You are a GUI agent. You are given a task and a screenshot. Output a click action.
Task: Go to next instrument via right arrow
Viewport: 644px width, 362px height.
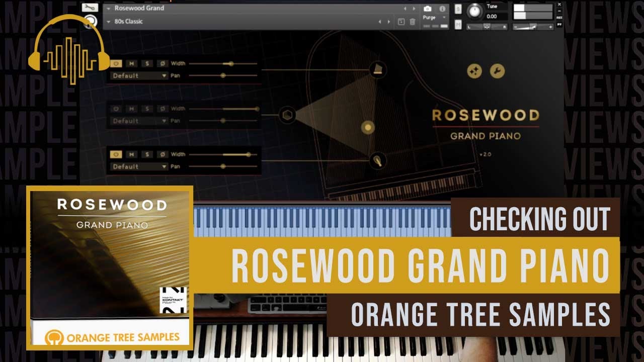415,9
